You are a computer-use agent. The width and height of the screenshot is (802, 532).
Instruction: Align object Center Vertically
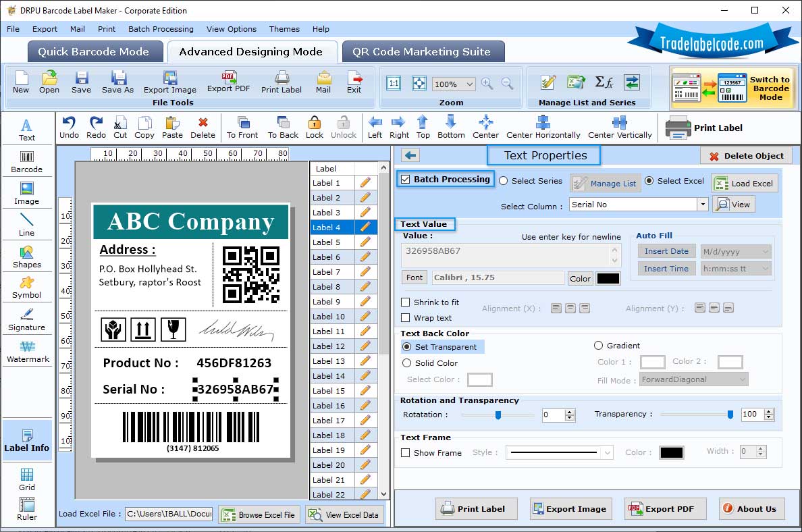620,128
